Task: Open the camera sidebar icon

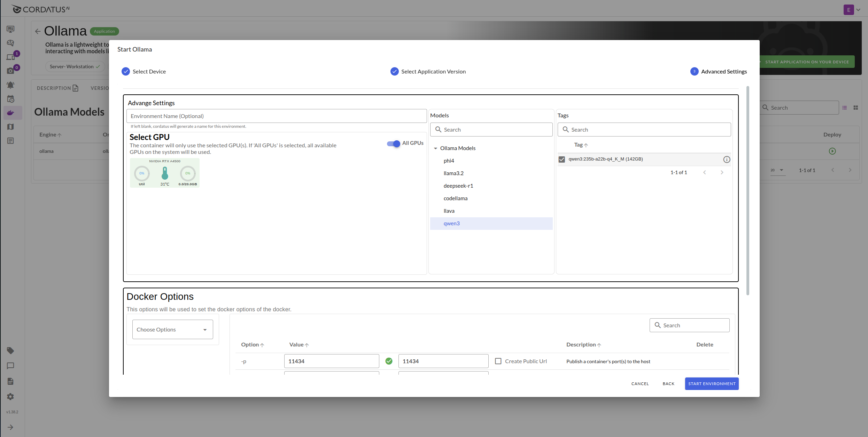Action: (10, 71)
